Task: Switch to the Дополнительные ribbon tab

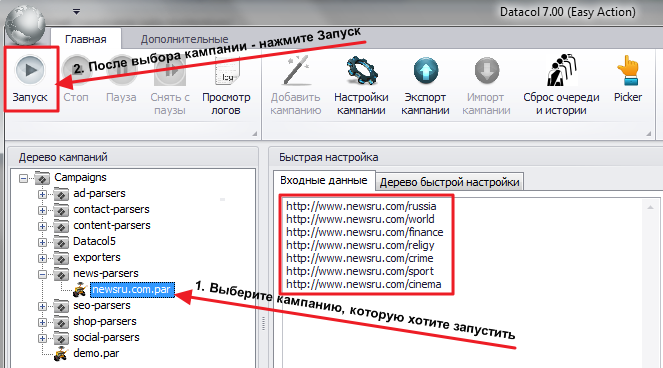Action: click(184, 39)
